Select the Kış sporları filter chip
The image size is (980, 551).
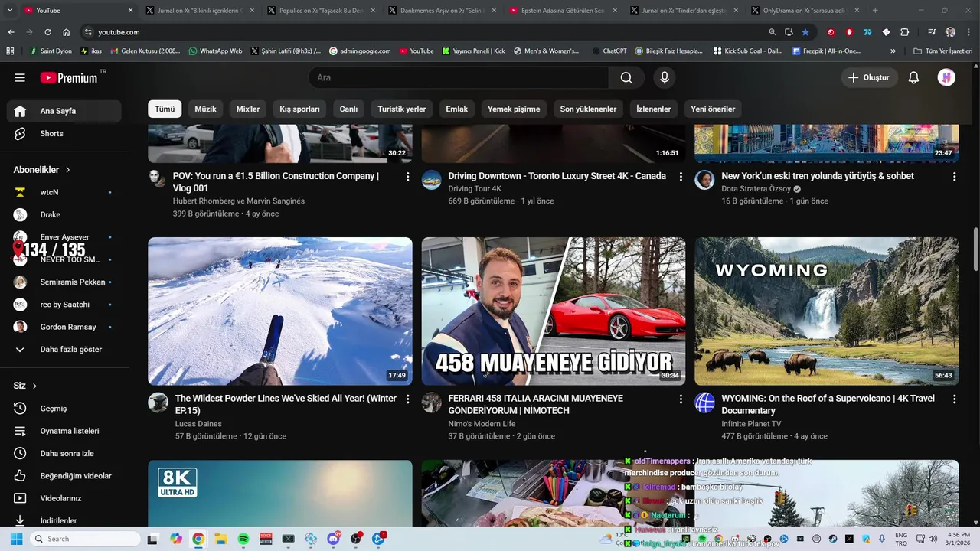click(x=299, y=109)
